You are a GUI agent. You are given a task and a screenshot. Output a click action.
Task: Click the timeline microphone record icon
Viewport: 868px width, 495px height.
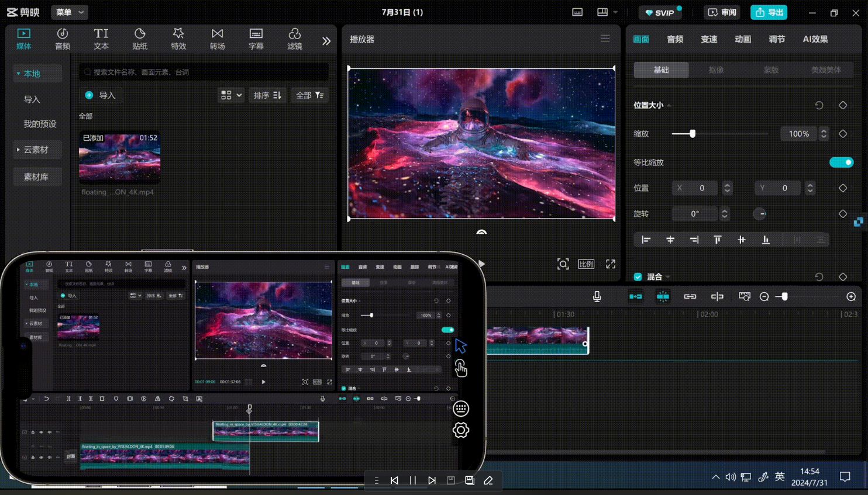coord(597,297)
